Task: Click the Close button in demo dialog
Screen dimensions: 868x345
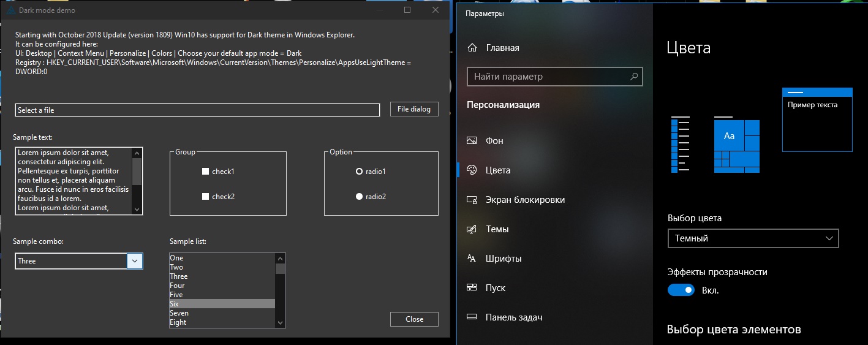Action: pos(414,319)
